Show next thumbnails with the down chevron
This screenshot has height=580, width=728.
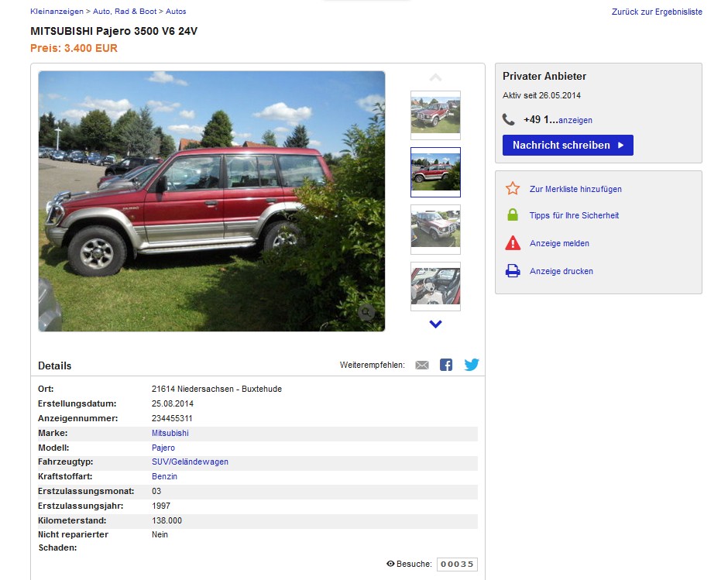[435, 324]
